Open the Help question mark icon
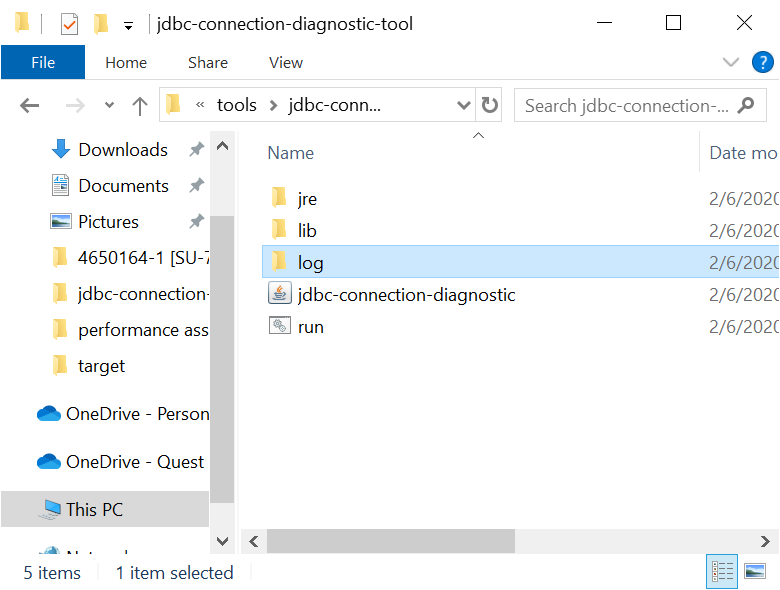 [762, 62]
